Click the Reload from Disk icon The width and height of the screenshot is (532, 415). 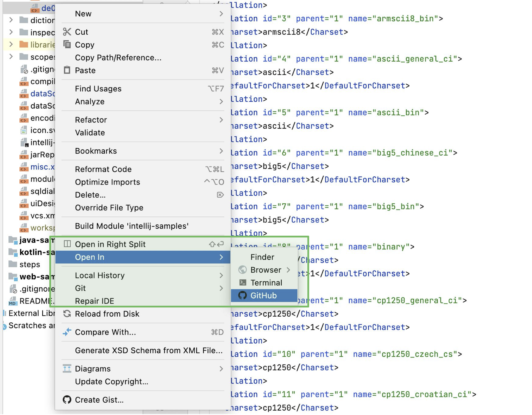pos(67,313)
